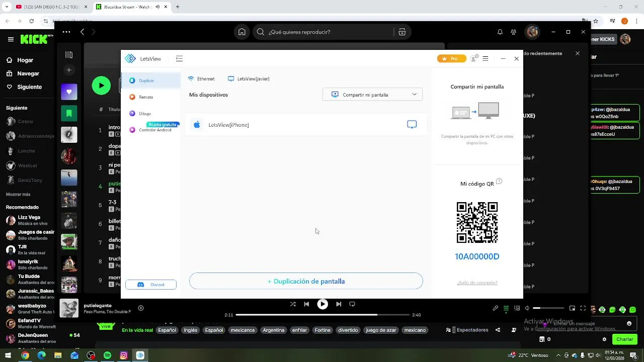Collapse LetsView sidebar with the list icon
The width and height of the screenshot is (644, 362).
click(179, 59)
